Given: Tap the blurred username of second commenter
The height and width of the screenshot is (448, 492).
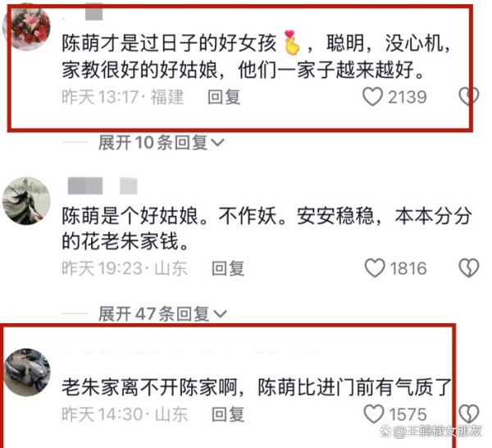Looking at the screenshot, I should pyautogui.click(x=102, y=185).
